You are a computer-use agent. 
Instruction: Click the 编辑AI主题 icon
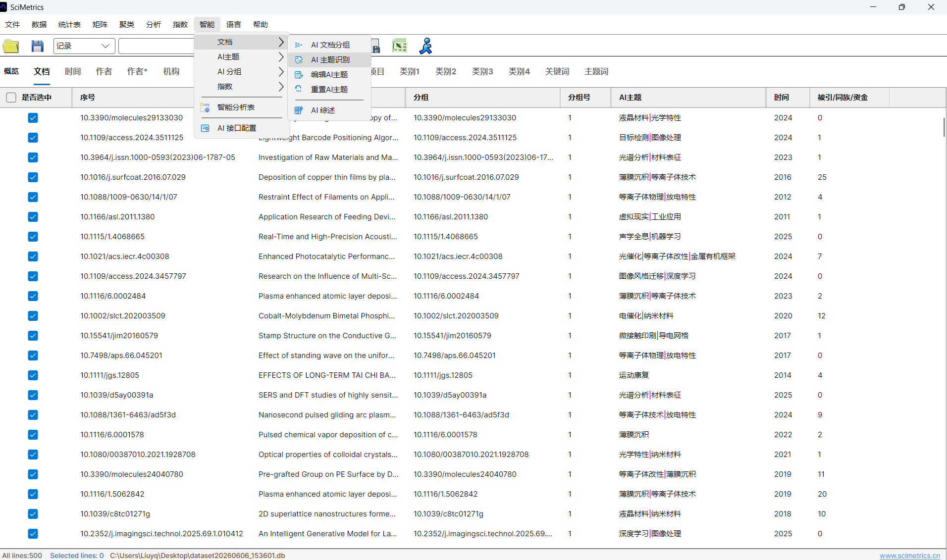click(x=299, y=75)
